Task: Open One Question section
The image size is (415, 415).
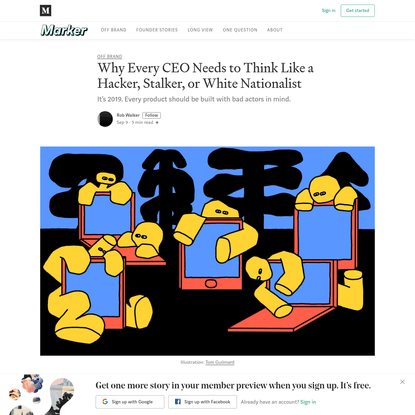Action: [x=240, y=30]
